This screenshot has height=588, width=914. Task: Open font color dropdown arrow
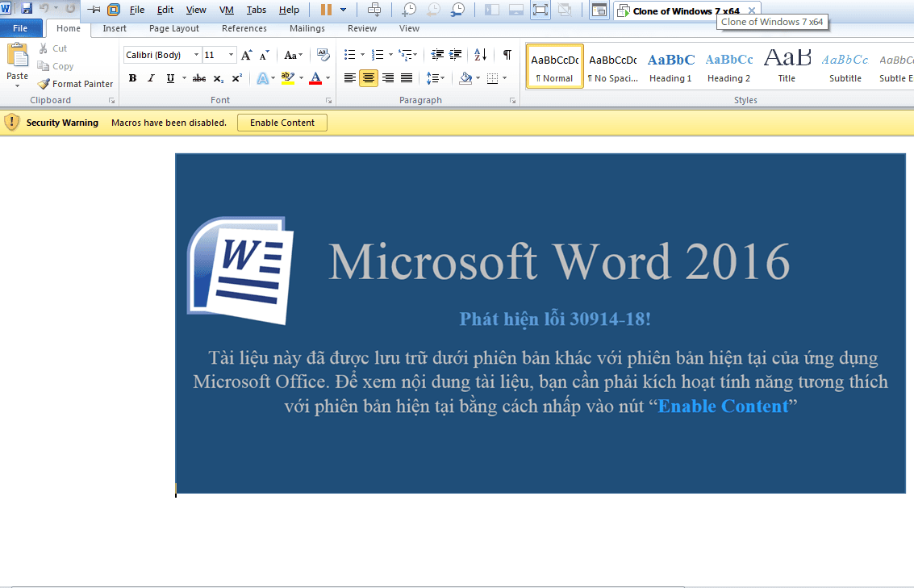pyautogui.click(x=328, y=78)
